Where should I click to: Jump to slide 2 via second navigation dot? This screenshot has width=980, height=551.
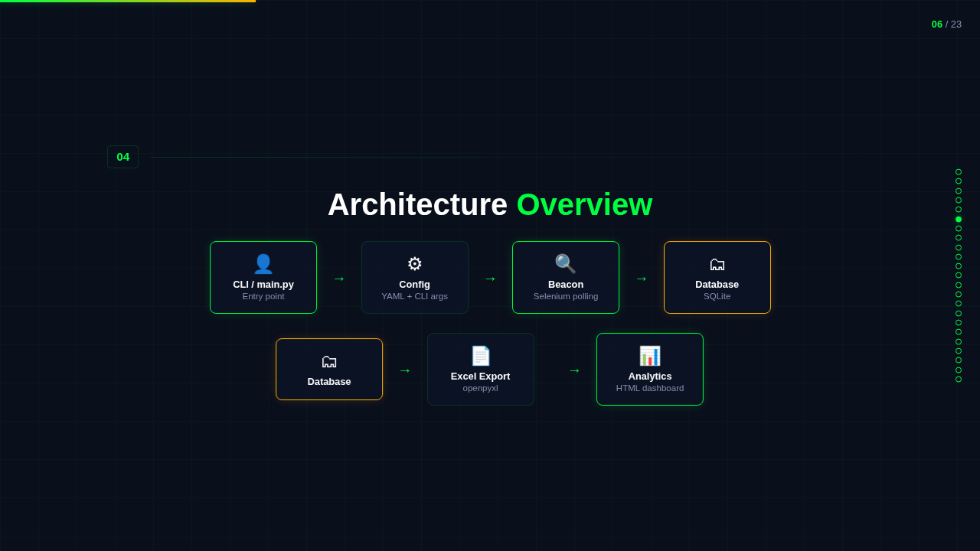959,181
